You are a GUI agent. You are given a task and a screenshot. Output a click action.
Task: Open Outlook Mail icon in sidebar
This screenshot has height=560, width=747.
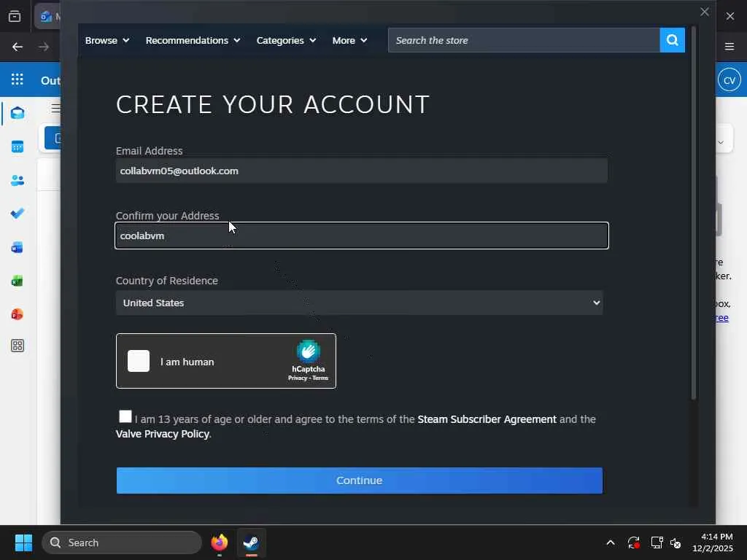pos(18,113)
